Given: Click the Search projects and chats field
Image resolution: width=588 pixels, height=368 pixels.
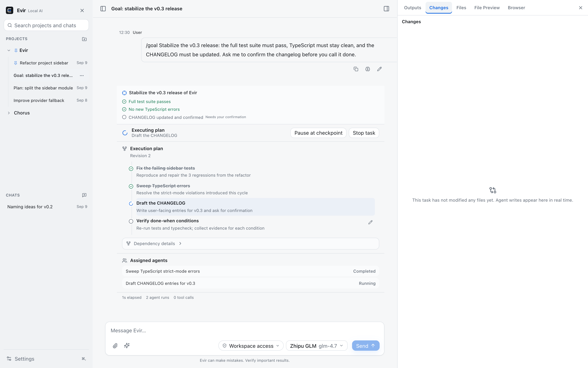Looking at the screenshot, I should [x=46, y=25].
